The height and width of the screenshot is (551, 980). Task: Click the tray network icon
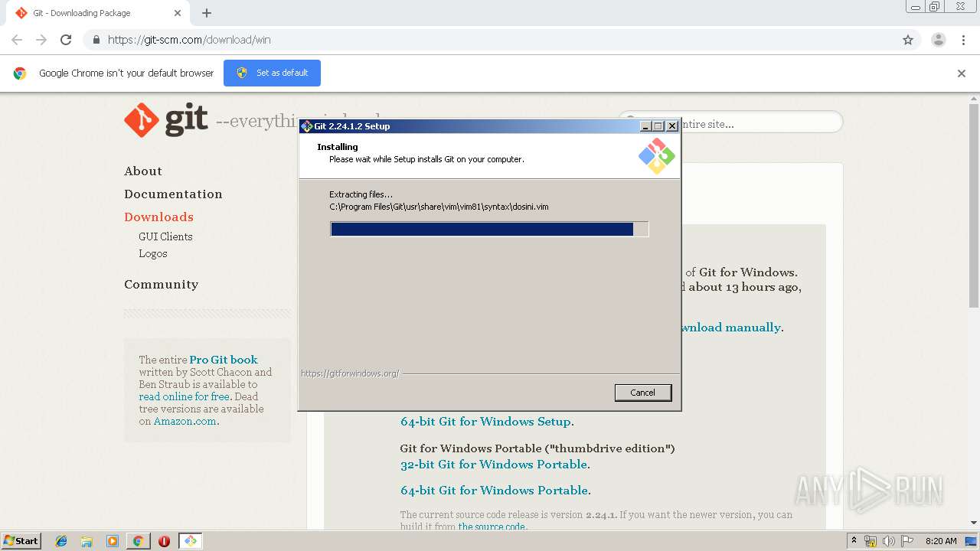pyautogui.click(x=871, y=541)
